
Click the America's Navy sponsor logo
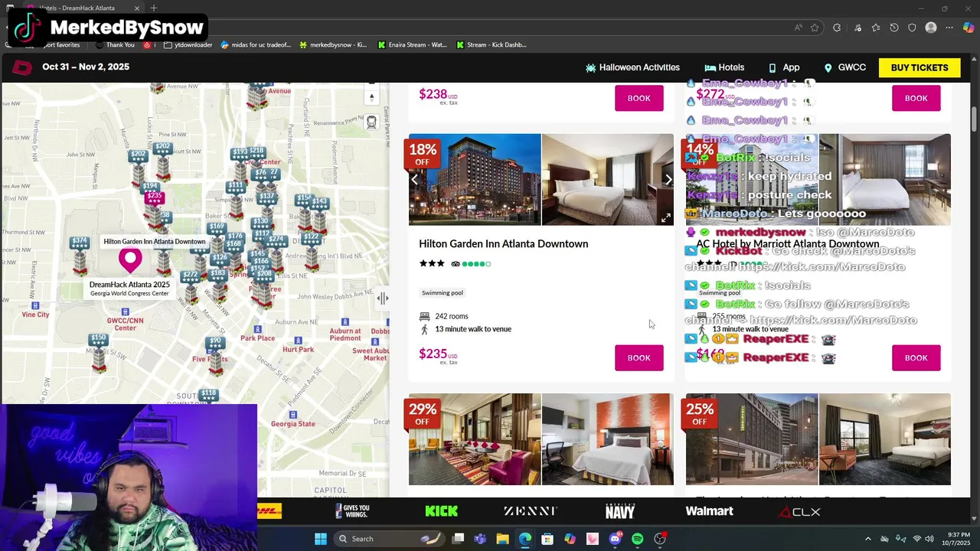620,511
